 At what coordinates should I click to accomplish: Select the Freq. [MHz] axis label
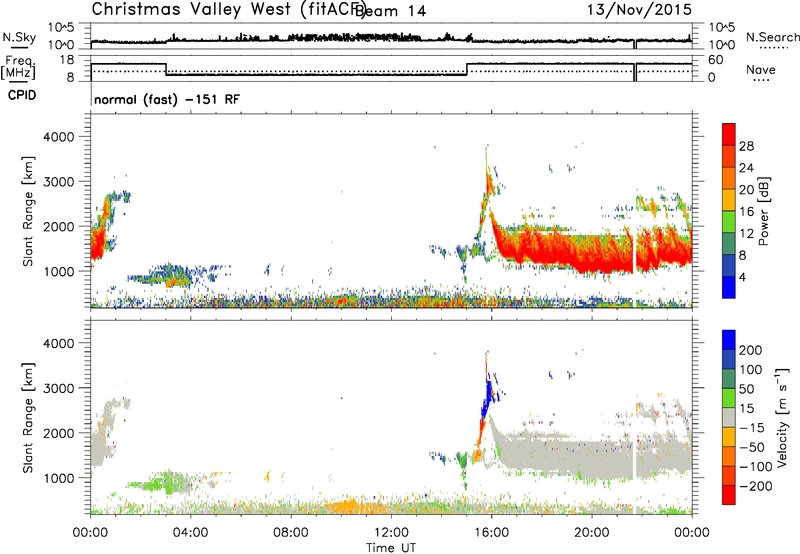[18, 68]
